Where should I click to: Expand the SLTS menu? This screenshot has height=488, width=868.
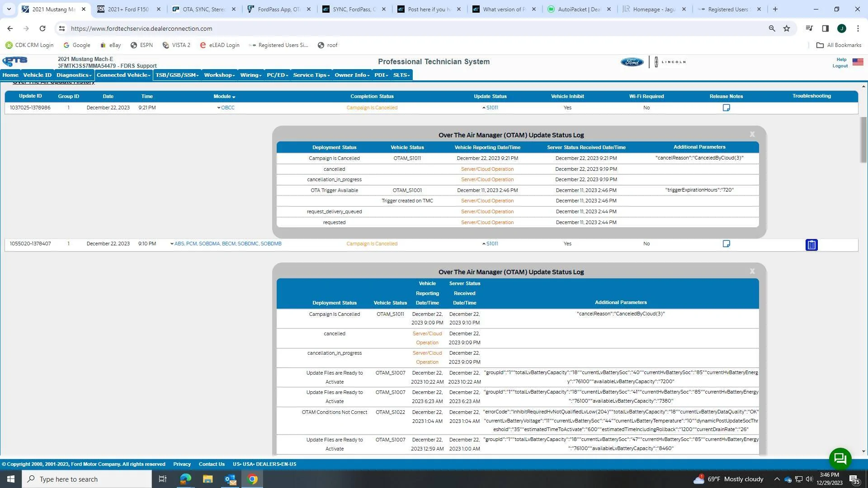click(401, 75)
